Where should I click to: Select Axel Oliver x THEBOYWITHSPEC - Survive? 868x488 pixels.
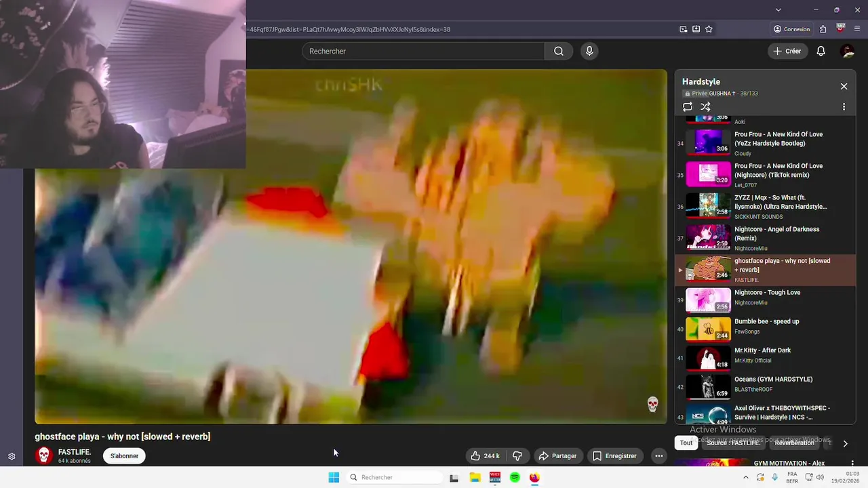tap(766, 414)
